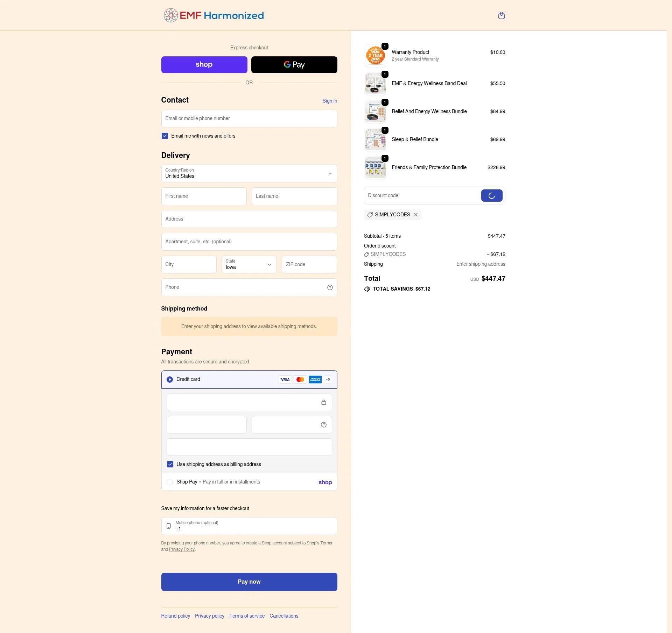Focus the First name field
Viewport: 672px width, 633px height.
204,196
